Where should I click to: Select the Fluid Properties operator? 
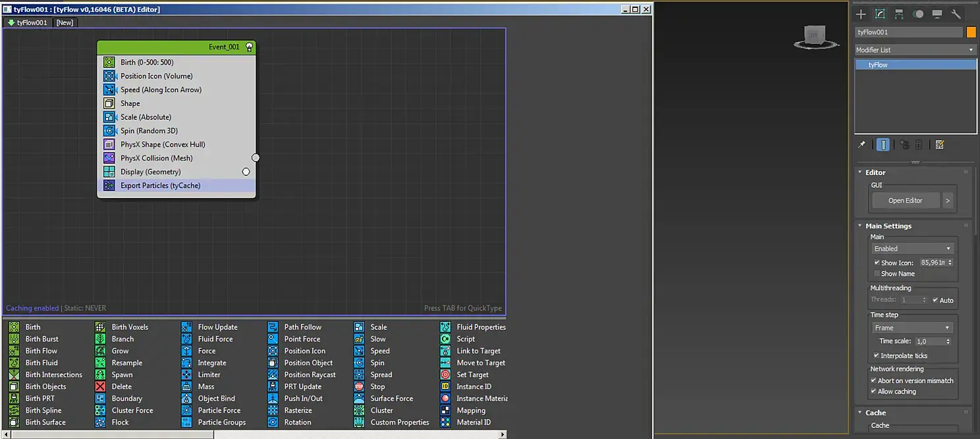point(474,327)
